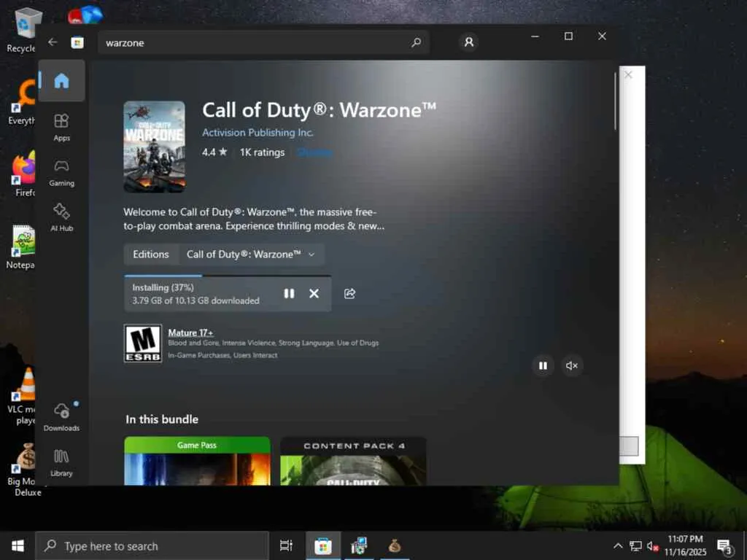This screenshot has height=560, width=747.
Task: Click the 4.4 star rating
Action: coord(214,152)
